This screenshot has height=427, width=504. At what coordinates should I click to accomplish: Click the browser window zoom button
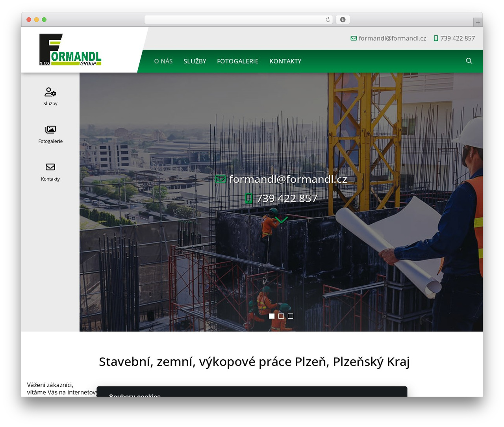click(x=44, y=20)
